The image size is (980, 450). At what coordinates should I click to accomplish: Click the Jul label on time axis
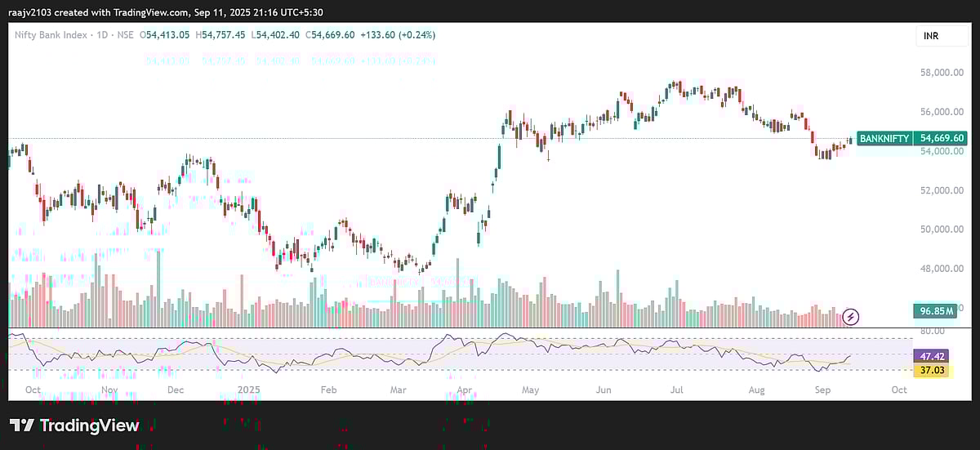pyautogui.click(x=678, y=390)
